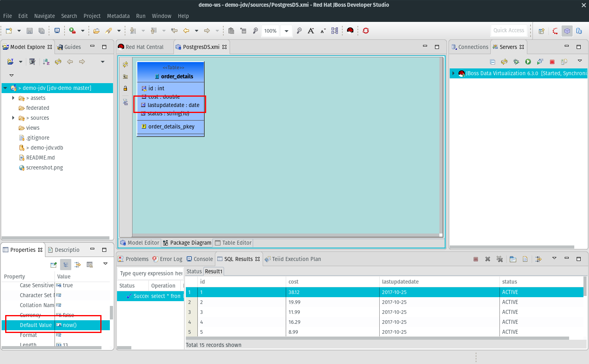The height and width of the screenshot is (364, 589).
Task: Select order_details_pkey in table diagram
Action: [x=168, y=127]
